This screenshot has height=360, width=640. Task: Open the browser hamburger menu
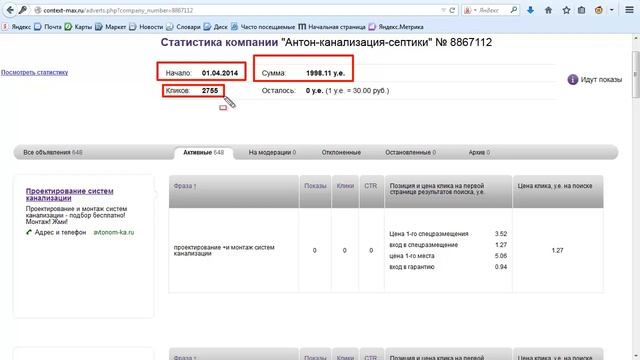(629, 10)
